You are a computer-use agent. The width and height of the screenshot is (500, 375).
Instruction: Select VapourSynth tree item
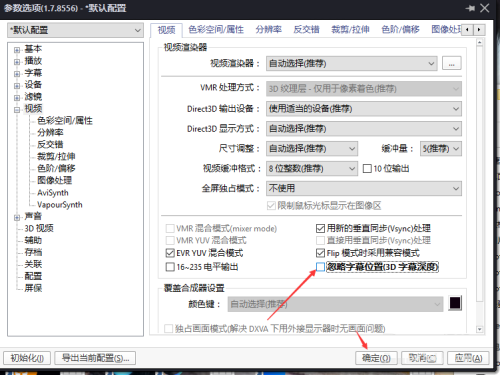60,205
